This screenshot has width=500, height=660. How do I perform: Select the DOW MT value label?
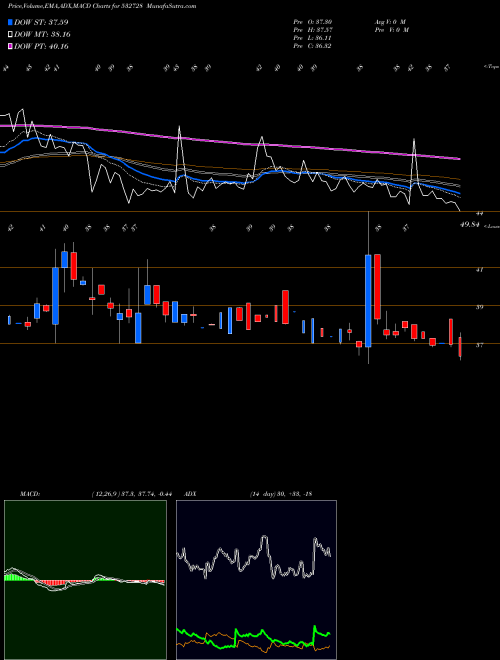pos(42,35)
